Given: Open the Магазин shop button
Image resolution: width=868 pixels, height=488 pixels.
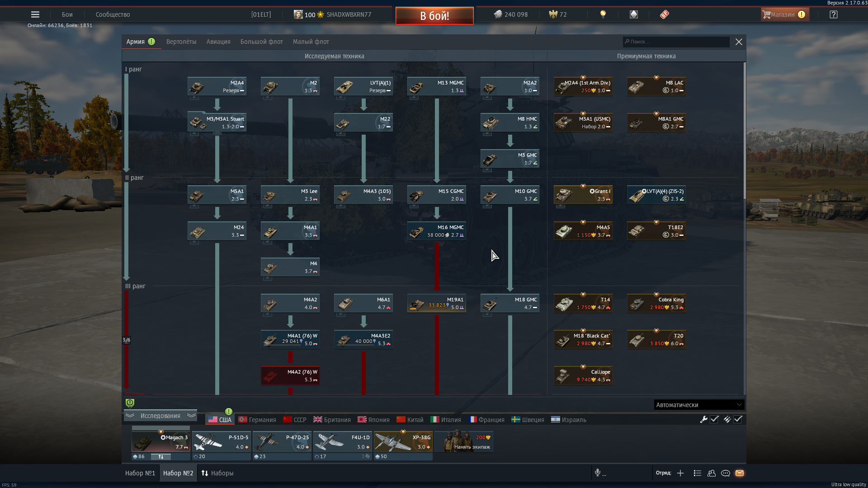Looking at the screenshot, I should pos(785,14).
